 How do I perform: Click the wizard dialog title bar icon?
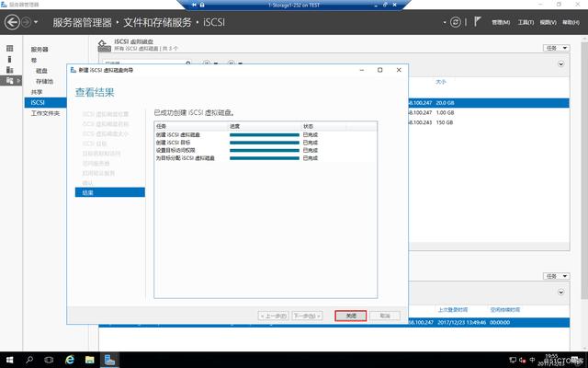tap(73, 70)
